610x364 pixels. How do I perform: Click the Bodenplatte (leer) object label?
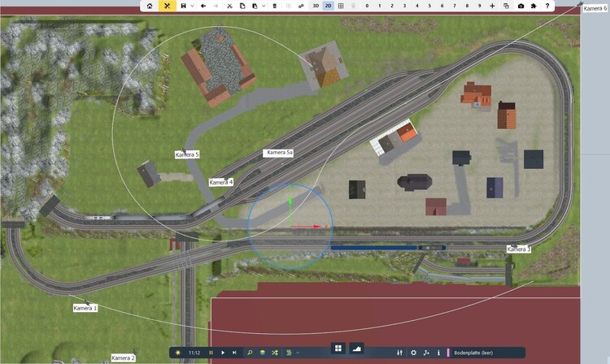tap(473, 353)
